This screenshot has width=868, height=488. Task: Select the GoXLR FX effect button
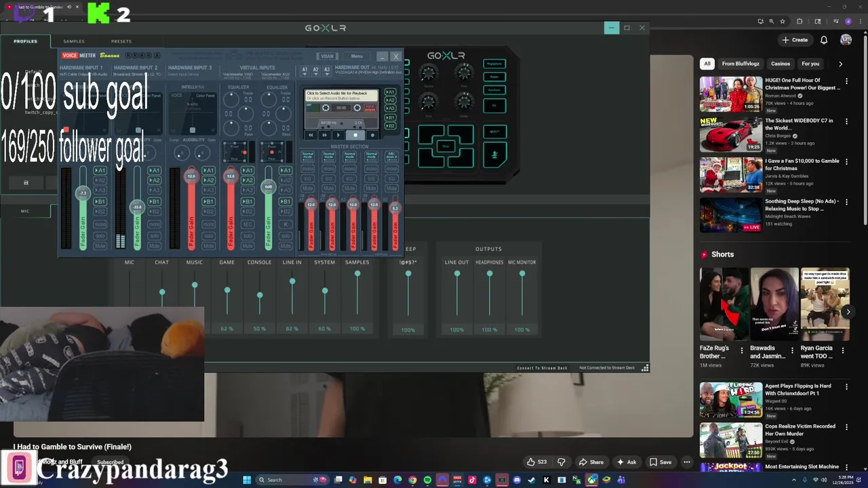tap(494, 106)
